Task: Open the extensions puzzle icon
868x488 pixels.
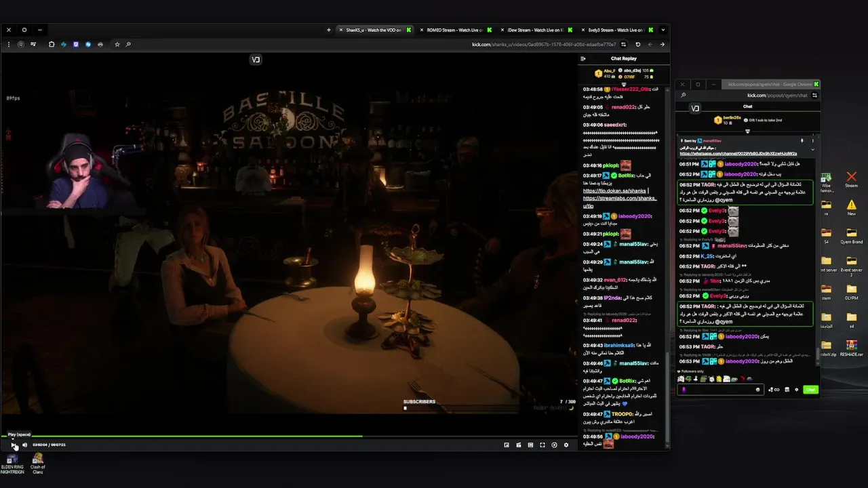Action: 52,45
